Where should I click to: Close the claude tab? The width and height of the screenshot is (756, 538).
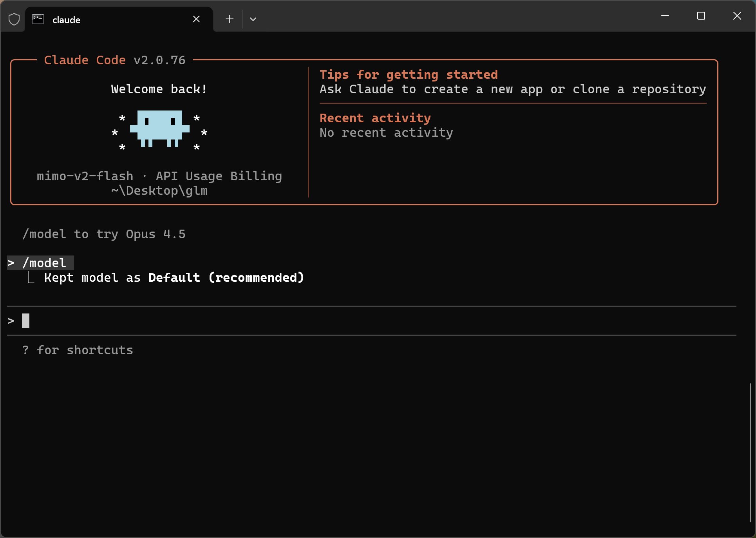[196, 19]
